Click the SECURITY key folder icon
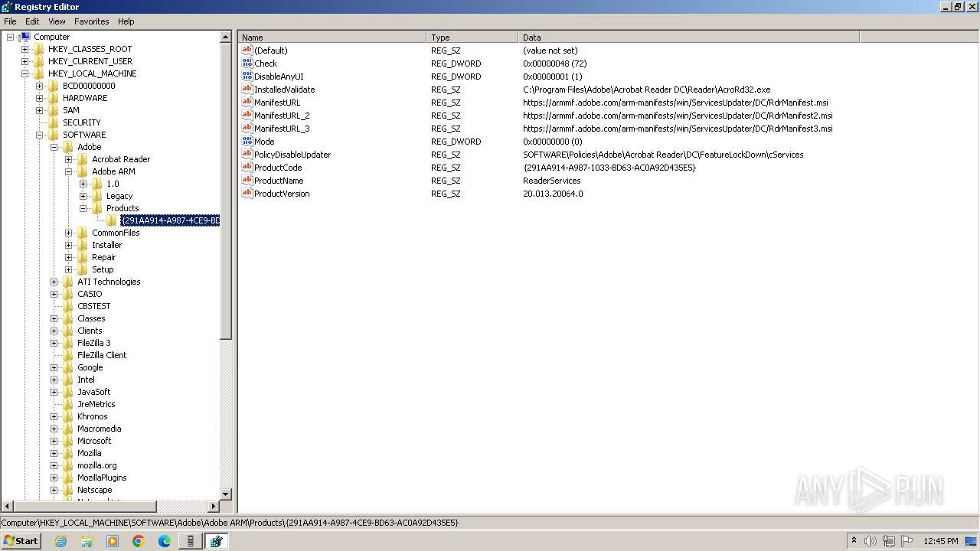Viewport: 980px width, 551px height. pos(54,122)
